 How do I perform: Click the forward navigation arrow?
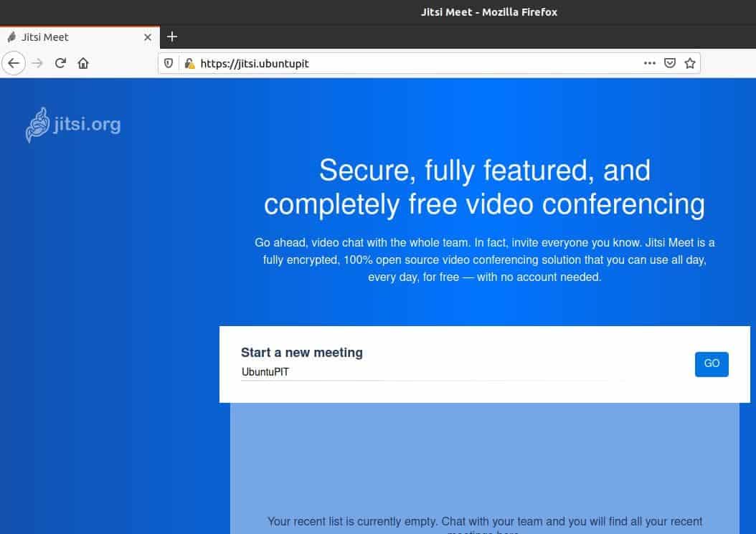[37, 63]
